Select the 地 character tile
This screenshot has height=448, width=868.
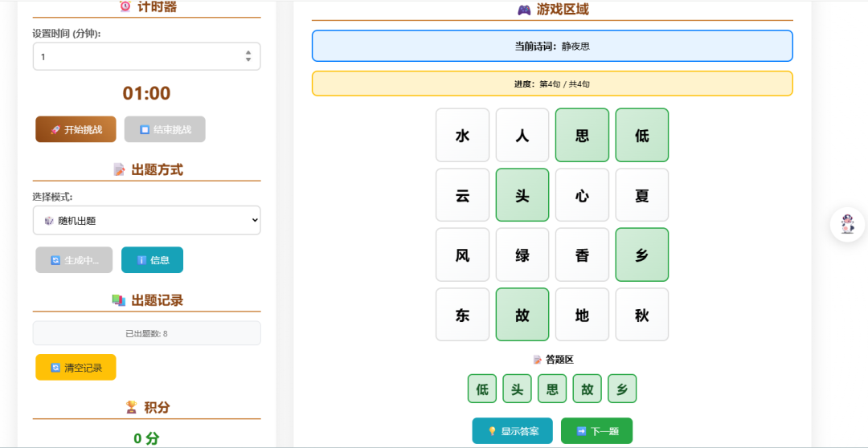(583, 314)
